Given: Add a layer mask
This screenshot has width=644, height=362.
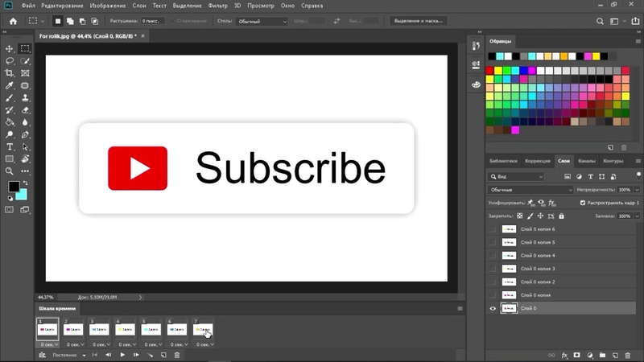Looking at the screenshot, I should click(576, 356).
